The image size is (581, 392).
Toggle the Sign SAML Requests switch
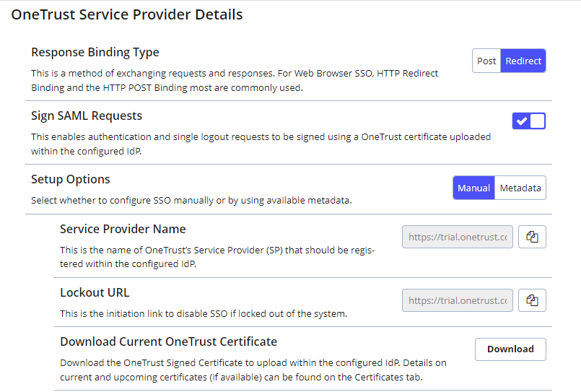click(x=529, y=121)
